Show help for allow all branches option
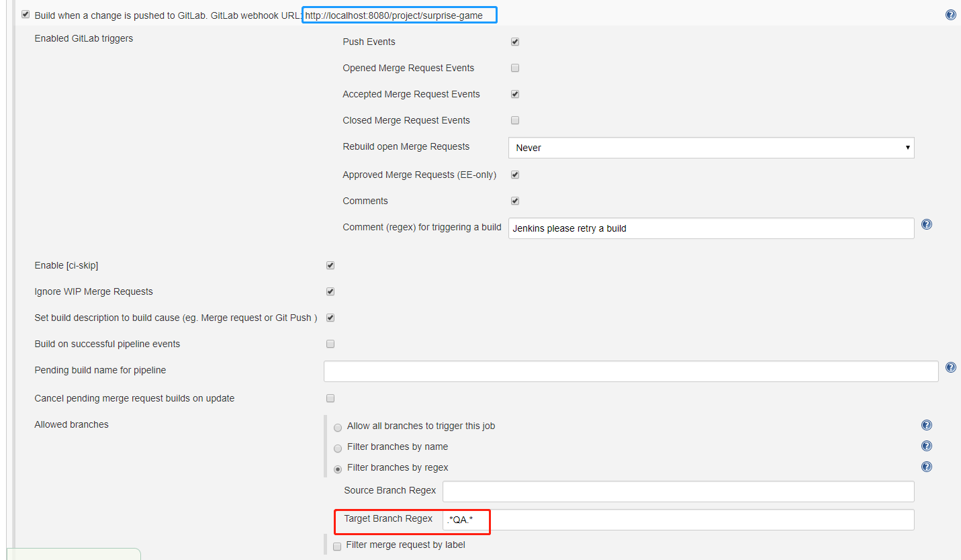 point(927,425)
